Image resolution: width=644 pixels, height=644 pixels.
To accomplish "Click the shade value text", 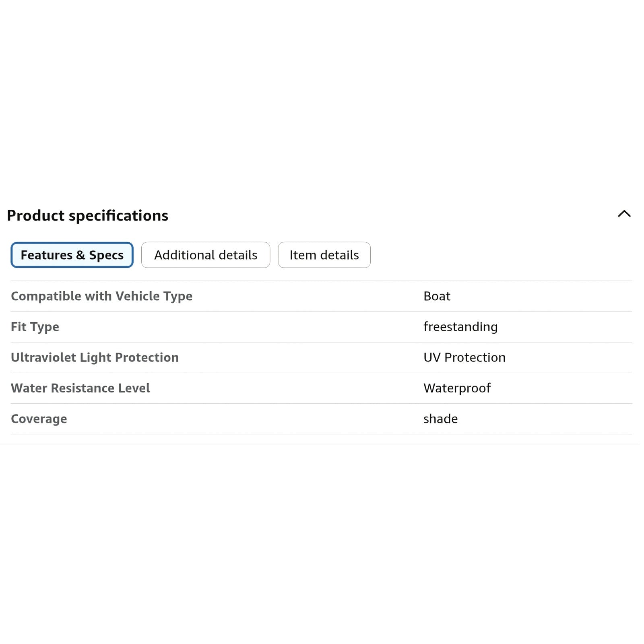I will (x=440, y=419).
